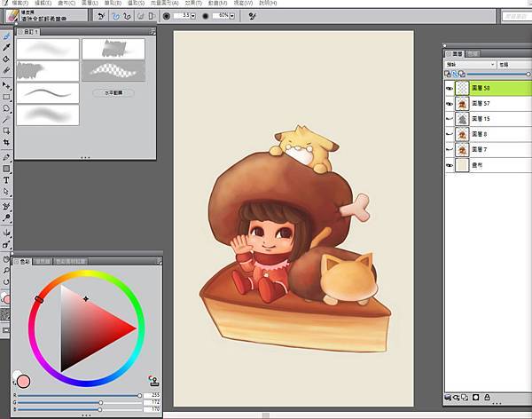Select the Lasso tool
Screen dimensions: 532x419
pyautogui.click(x=6, y=108)
